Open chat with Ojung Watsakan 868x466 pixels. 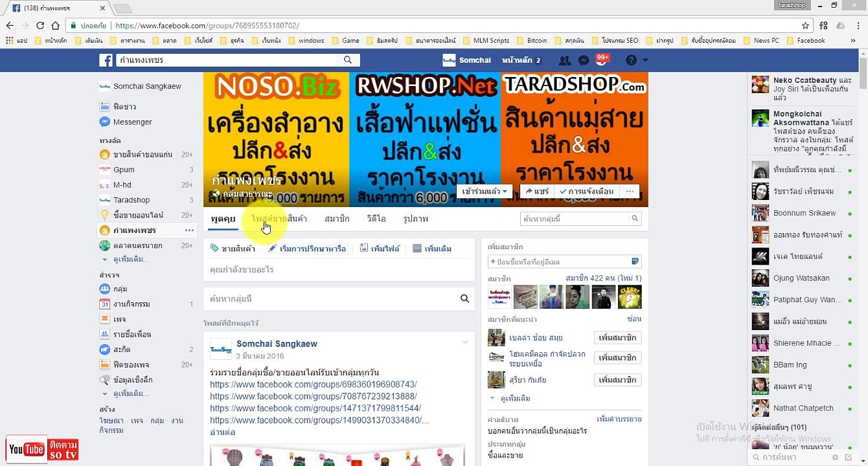tap(804, 278)
